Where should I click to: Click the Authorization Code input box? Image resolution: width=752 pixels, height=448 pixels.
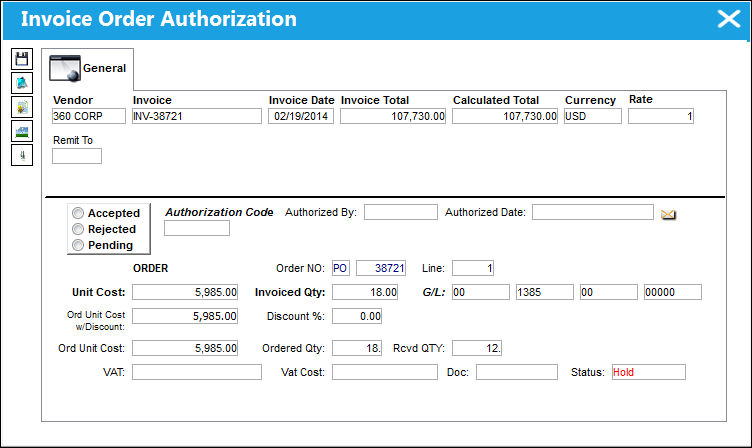tap(197, 228)
